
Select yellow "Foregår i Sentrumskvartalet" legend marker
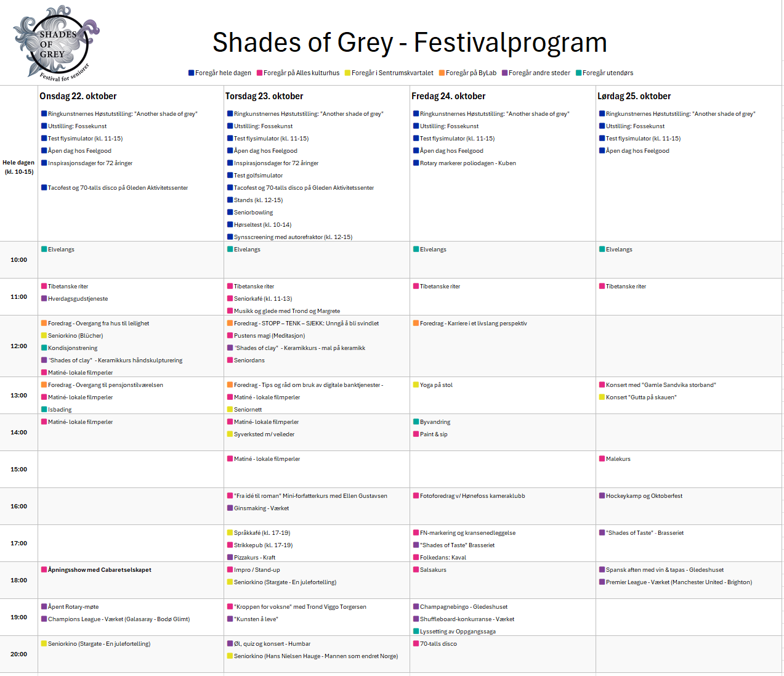347,73
